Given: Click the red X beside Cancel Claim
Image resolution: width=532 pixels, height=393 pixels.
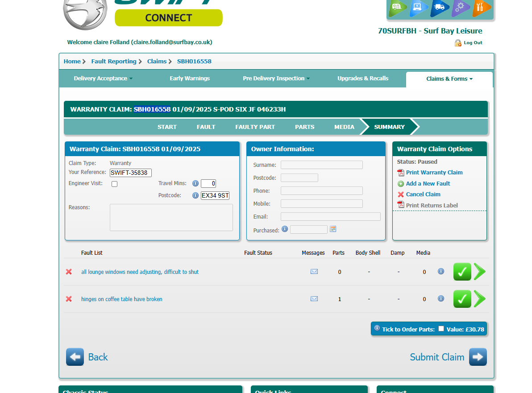Looking at the screenshot, I should [x=401, y=194].
